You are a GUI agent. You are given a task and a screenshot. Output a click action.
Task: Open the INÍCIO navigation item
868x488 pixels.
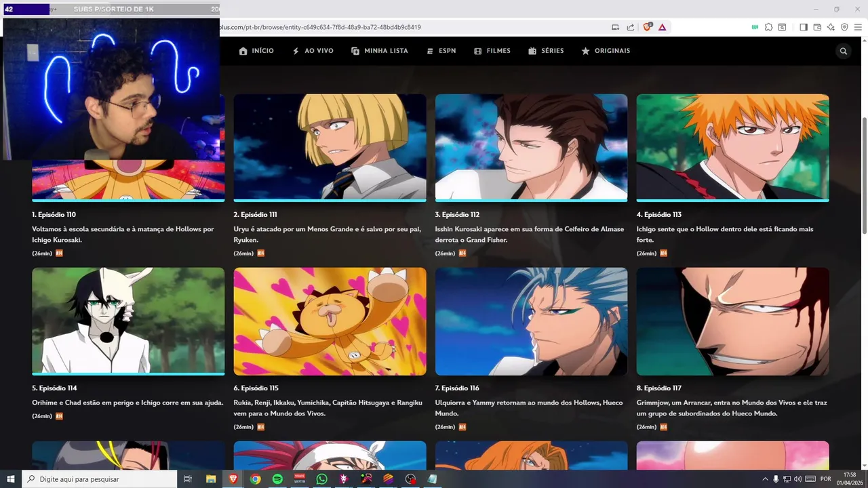[x=256, y=51]
